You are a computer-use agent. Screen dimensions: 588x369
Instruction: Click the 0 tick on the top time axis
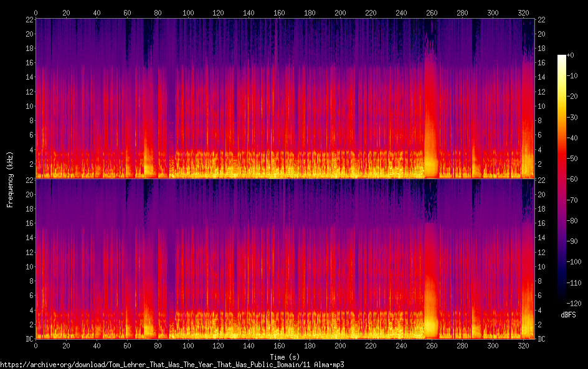coord(36,13)
